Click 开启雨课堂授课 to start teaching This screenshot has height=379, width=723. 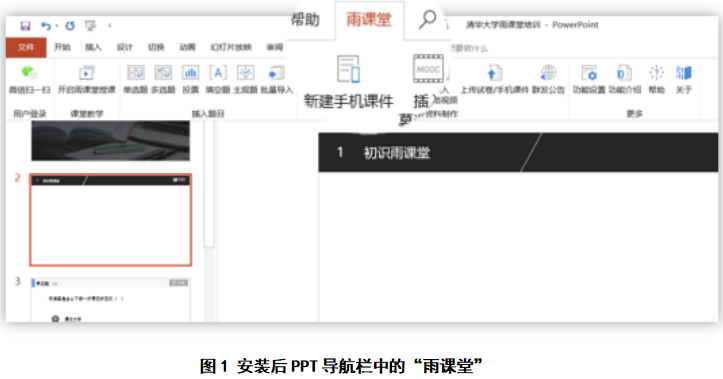pos(87,79)
